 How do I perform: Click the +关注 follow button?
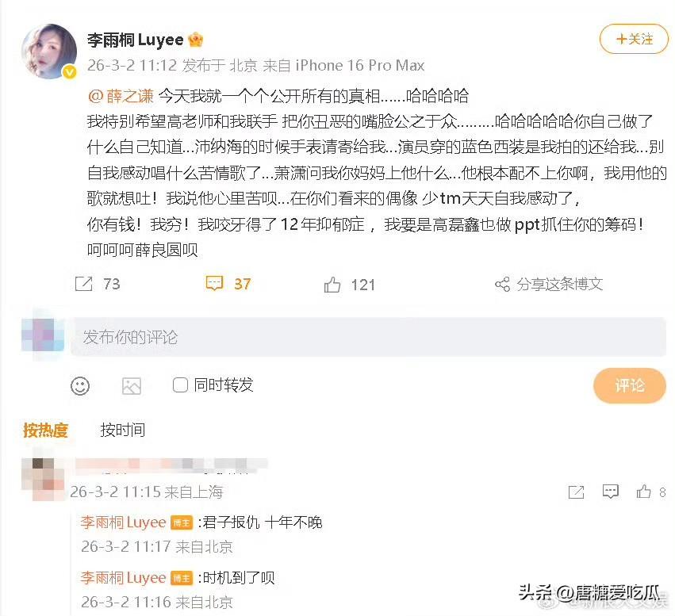pyautogui.click(x=634, y=39)
